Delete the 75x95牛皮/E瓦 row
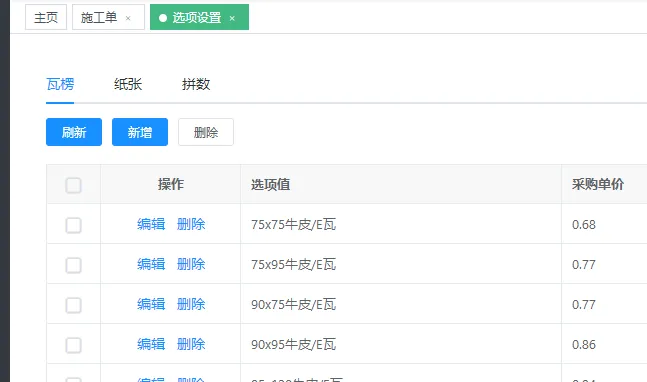 point(191,264)
